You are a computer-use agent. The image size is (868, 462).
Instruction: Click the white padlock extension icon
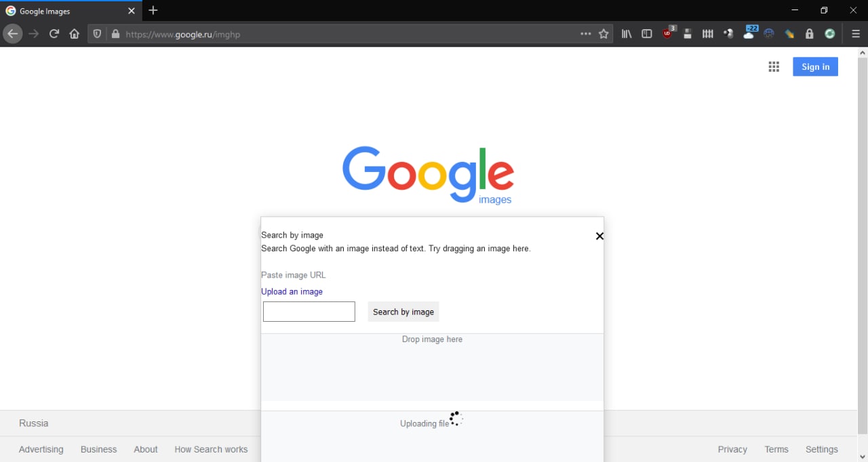coord(810,34)
